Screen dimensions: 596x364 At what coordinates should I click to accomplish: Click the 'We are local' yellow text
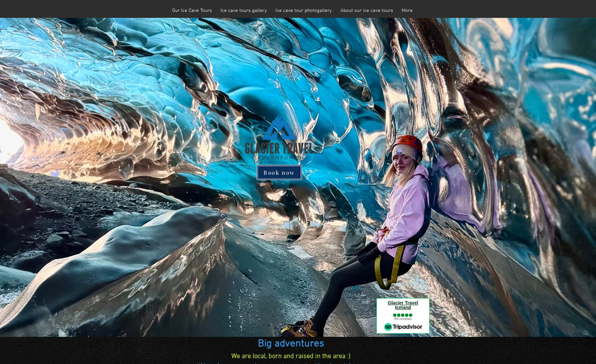click(291, 356)
